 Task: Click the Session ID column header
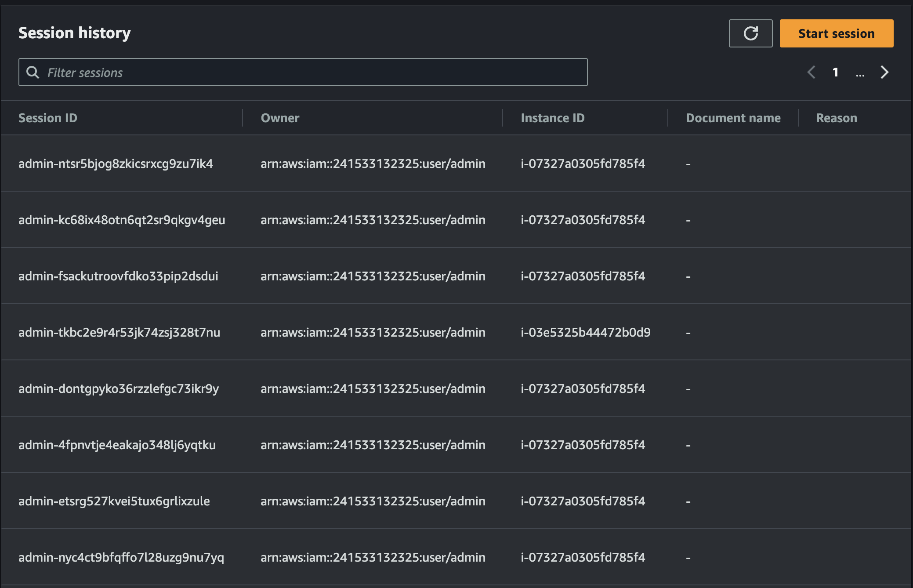[48, 118]
